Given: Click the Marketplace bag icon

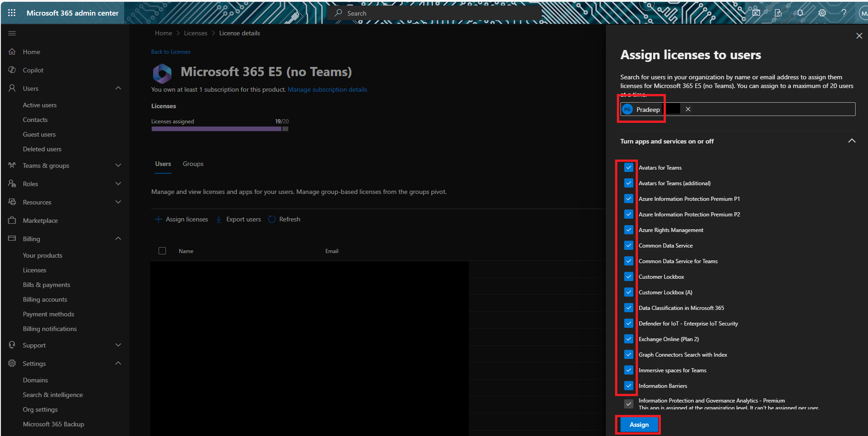Looking at the screenshot, I should pos(12,220).
